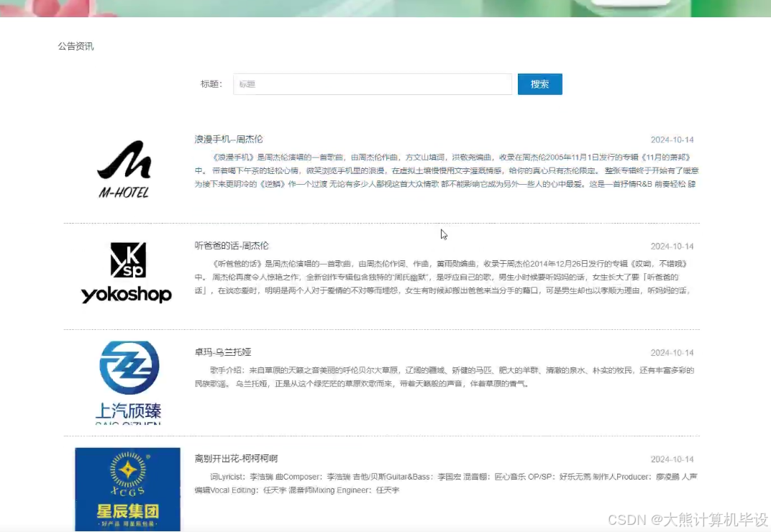
Task: Click the 标题: label beside the search box
Action: pyautogui.click(x=211, y=84)
